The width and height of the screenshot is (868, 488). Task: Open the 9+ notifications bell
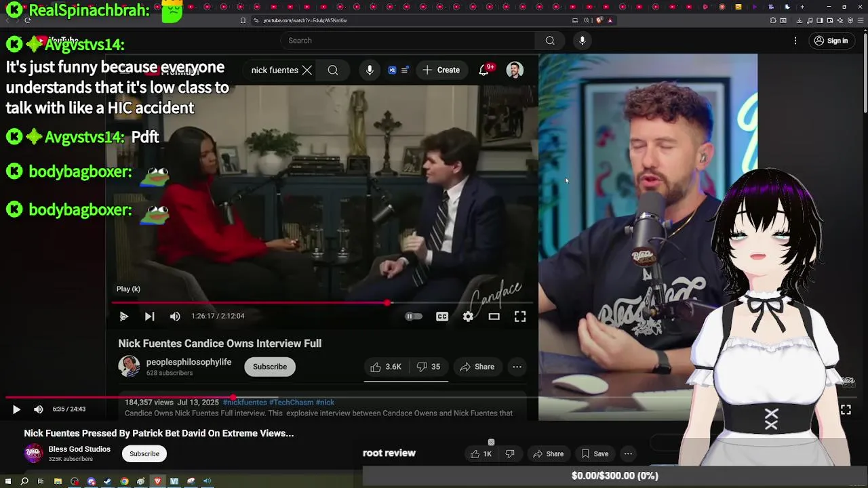pos(484,70)
